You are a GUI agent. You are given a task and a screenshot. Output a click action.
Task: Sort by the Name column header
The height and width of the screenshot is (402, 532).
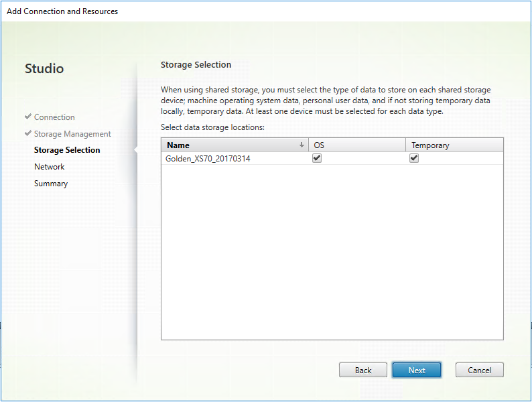(x=228, y=145)
